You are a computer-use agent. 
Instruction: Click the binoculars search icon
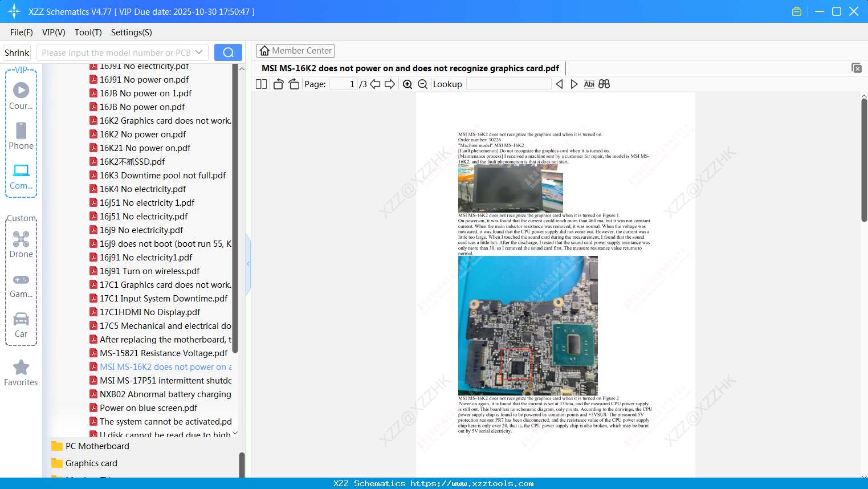604,84
